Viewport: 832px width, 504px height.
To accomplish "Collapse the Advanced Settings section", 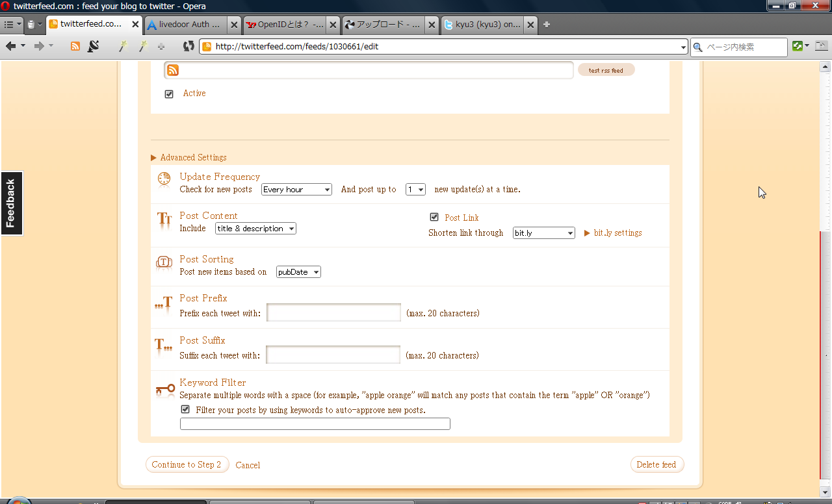I will (x=188, y=157).
